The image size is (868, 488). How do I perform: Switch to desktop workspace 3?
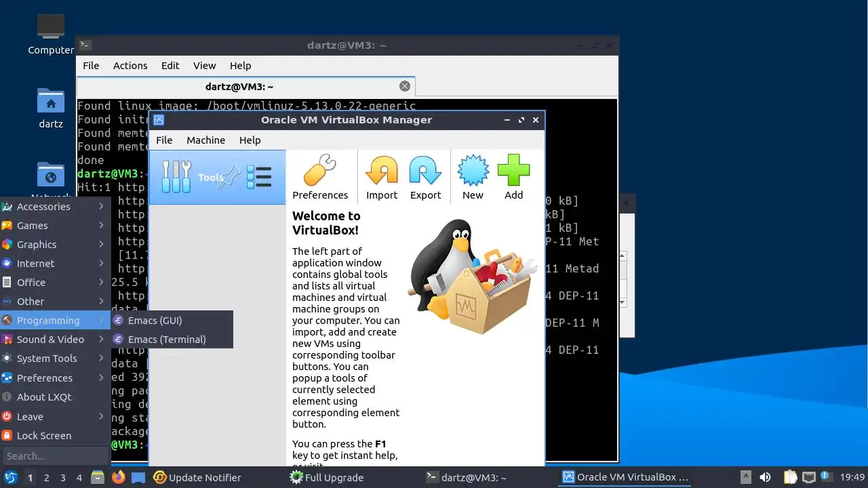[63, 477]
